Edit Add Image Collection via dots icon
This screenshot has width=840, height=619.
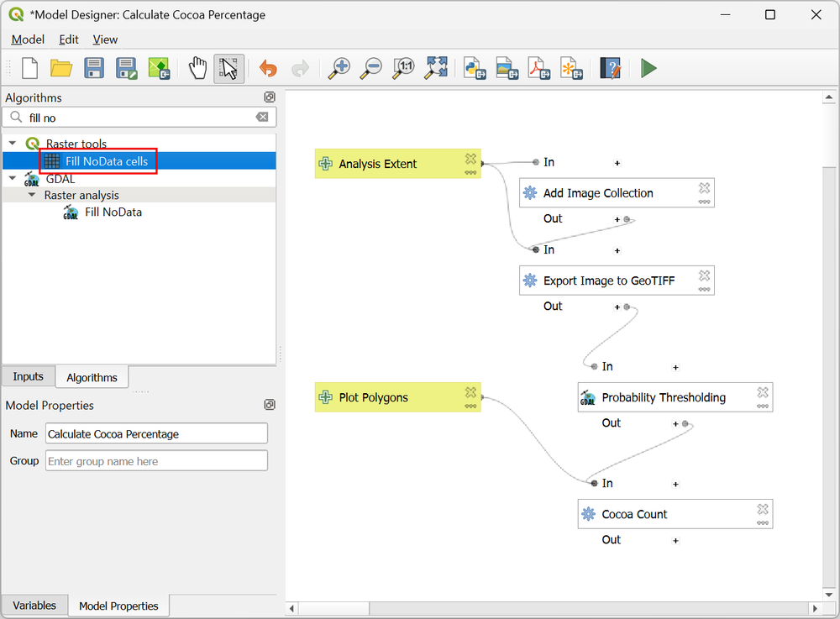click(704, 202)
